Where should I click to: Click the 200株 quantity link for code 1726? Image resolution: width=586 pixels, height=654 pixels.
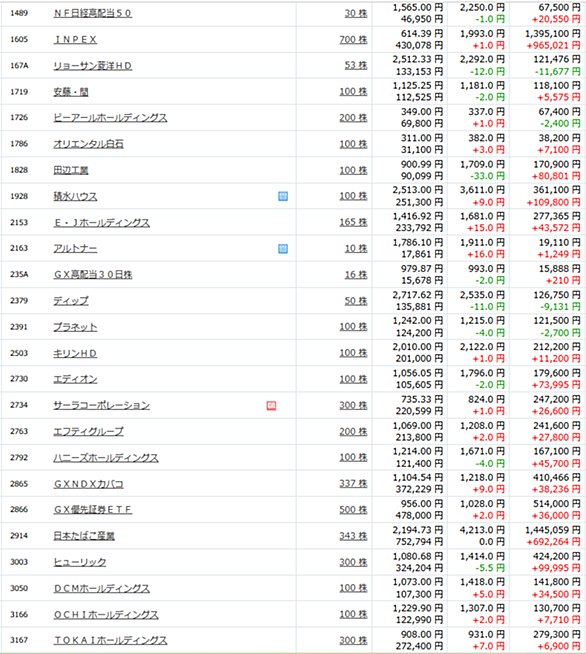coord(353,118)
